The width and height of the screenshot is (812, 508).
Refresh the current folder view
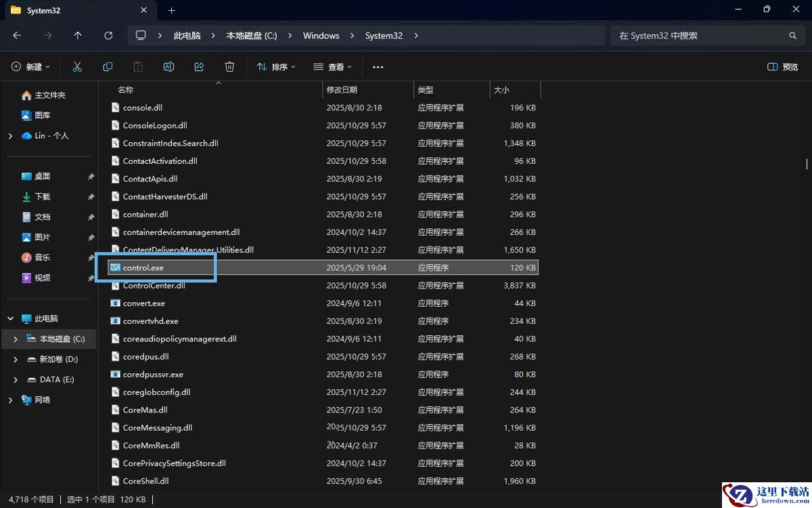pyautogui.click(x=108, y=36)
